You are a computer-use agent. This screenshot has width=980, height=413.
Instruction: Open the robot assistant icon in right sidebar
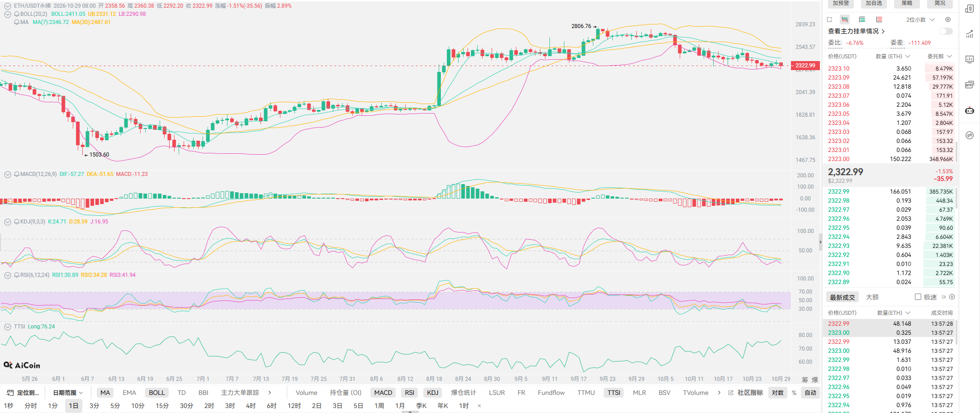tap(970, 110)
